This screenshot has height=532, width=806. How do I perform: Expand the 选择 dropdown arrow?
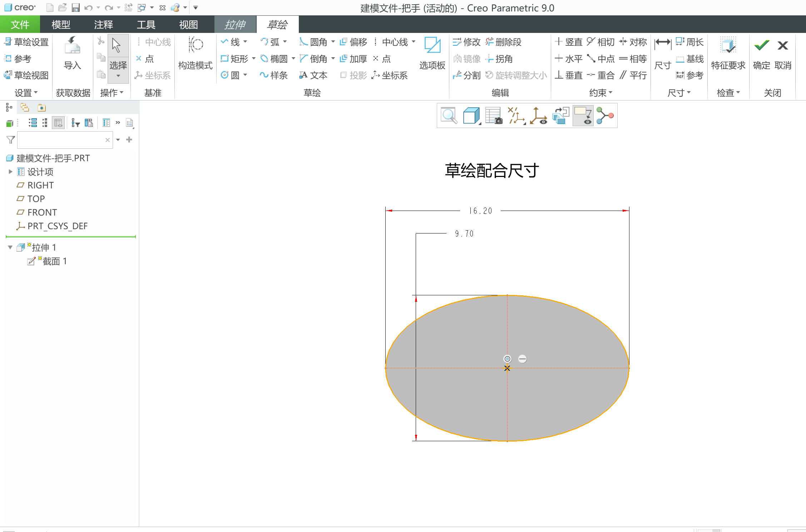pyautogui.click(x=118, y=76)
